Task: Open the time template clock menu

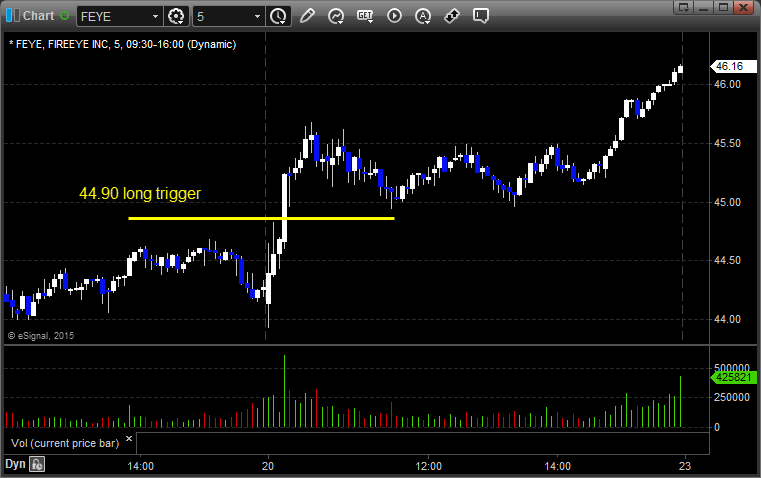Action: click(x=279, y=16)
